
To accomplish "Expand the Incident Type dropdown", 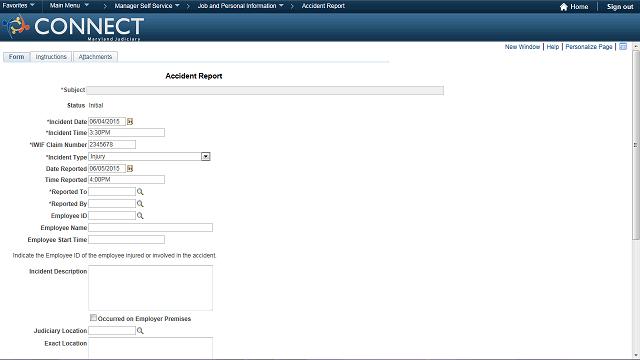I will (206, 156).
